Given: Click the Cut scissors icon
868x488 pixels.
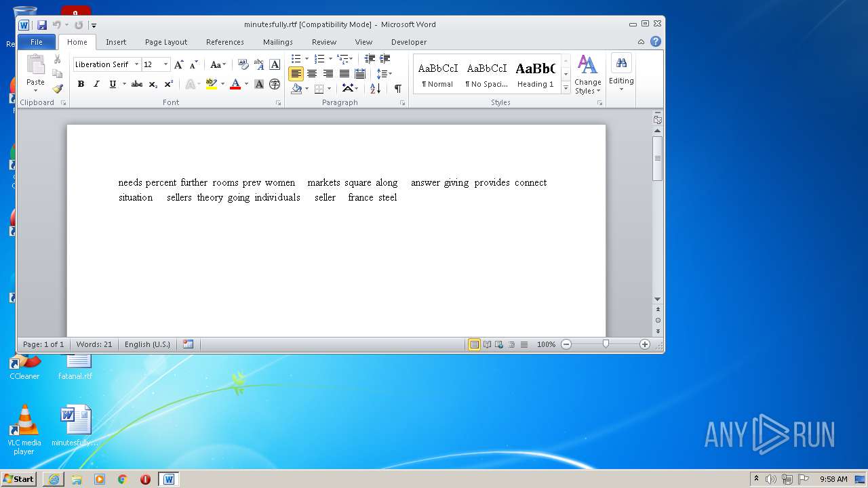Looking at the screenshot, I should 58,60.
